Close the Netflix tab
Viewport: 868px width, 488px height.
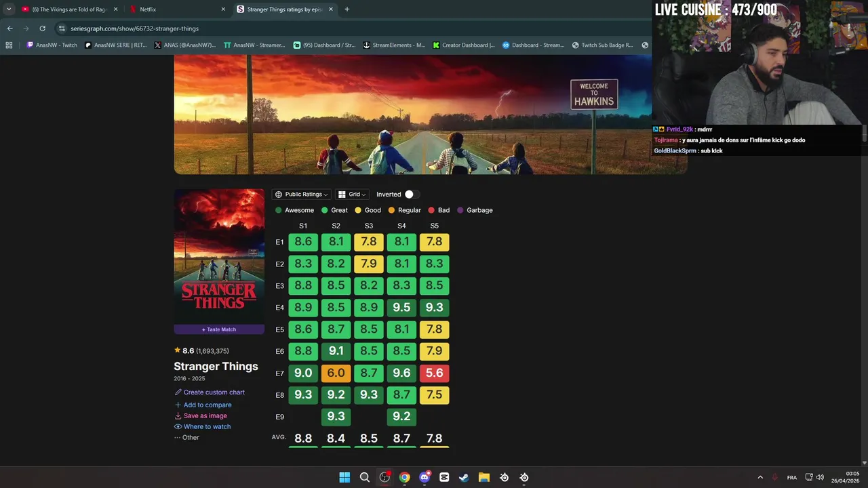tap(223, 9)
